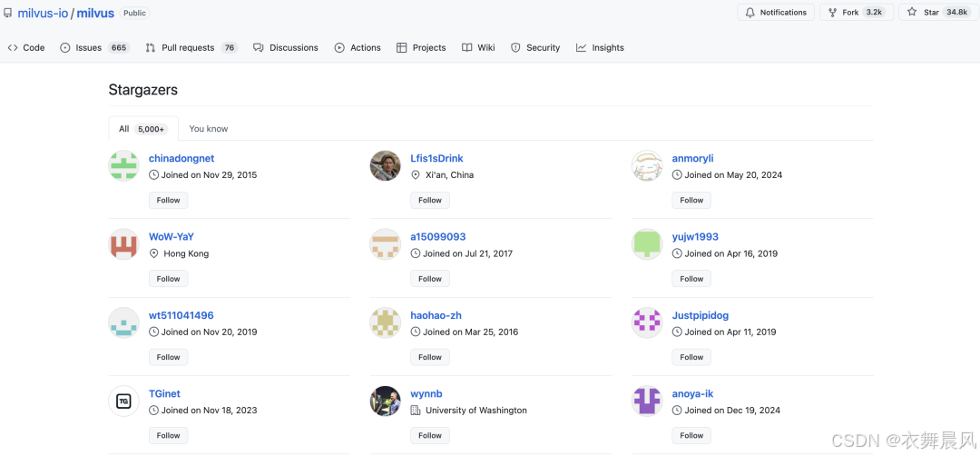Follow user chinadongnet
This screenshot has height=456, width=980.
(x=168, y=200)
